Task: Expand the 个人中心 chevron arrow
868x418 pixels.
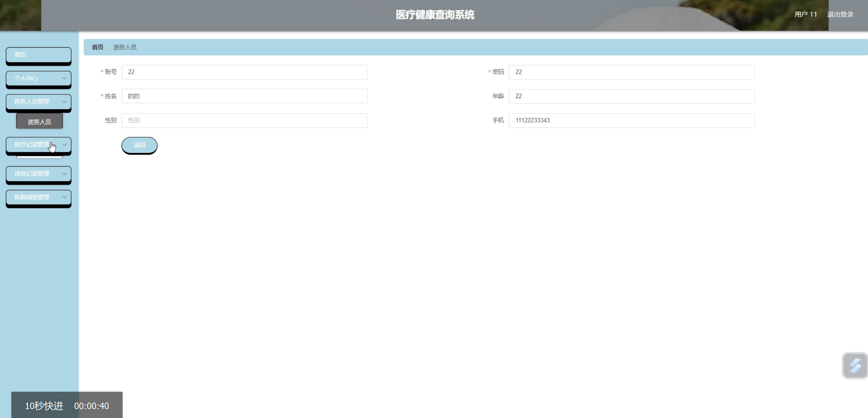Action: point(64,78)
